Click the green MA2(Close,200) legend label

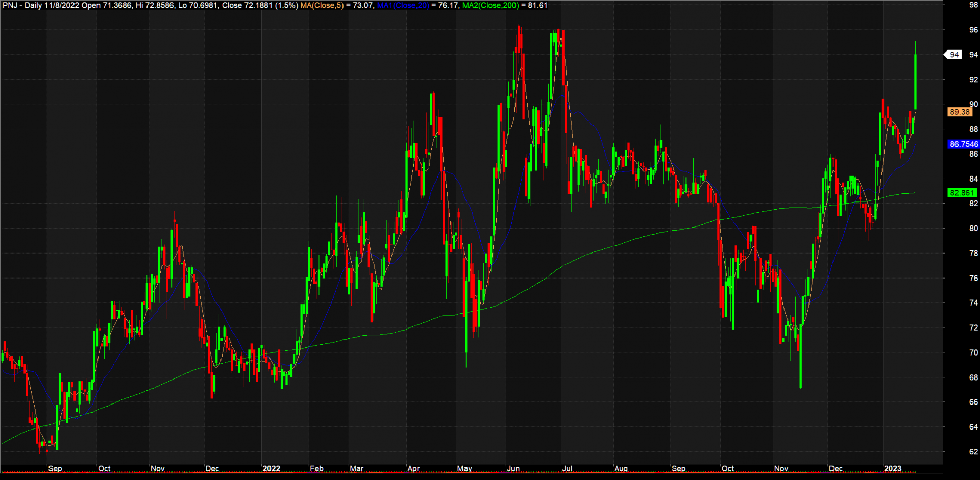pos(491,6)
